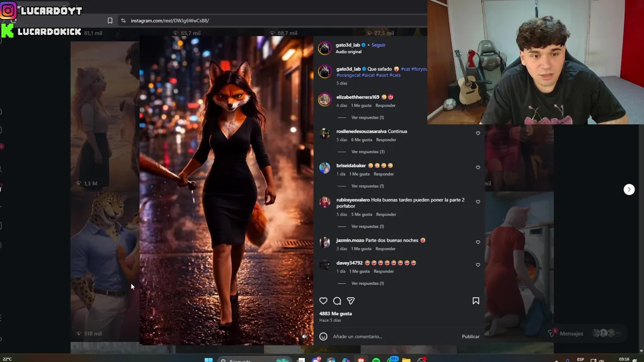The height and width of the screenshot is (362, 644).
Task: Expand replies under rubireyesvalero's comment
Action: (368, 226)
